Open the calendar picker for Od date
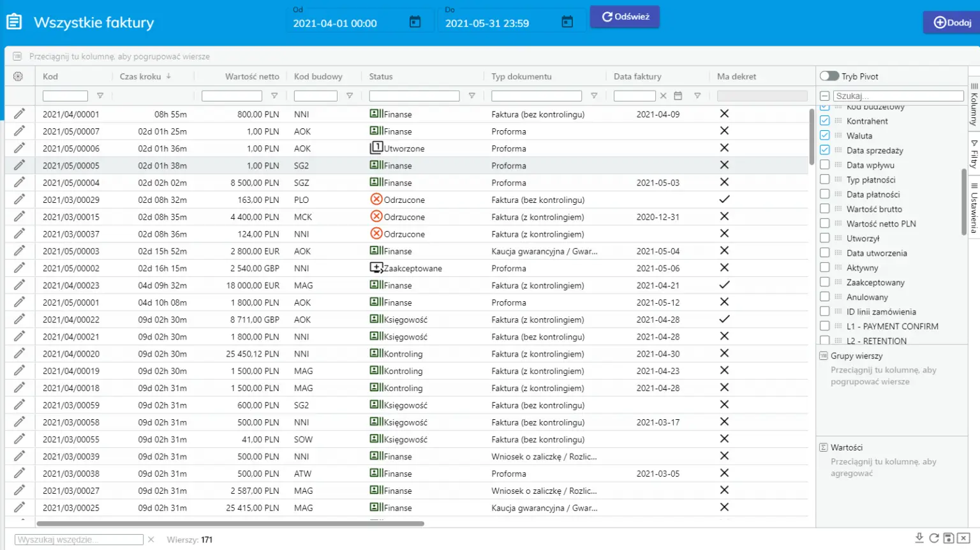 tap(415, 22)
